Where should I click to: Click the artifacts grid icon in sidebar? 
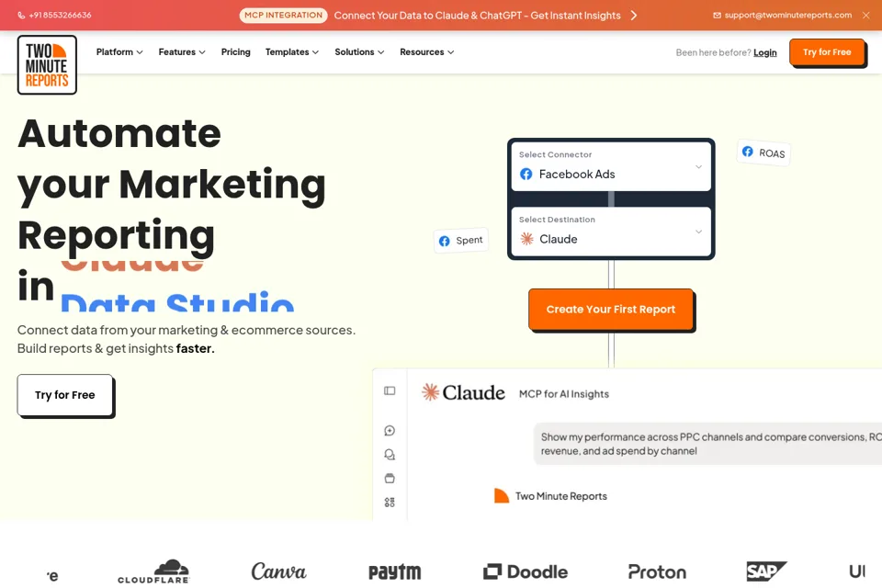pyautogui.click(x=390, y=502)
